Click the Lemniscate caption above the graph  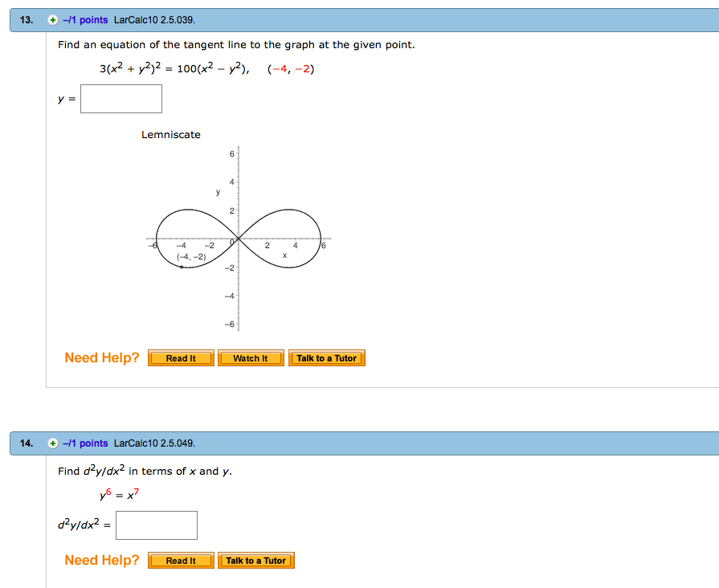171,135
